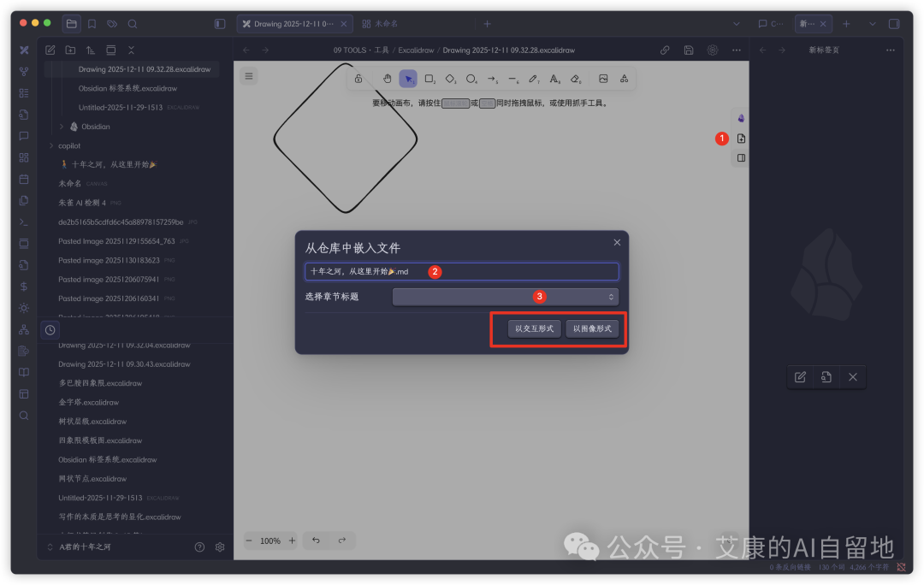Click the sun icon in left ribbon
924x585 pixels.
[24, 308]
